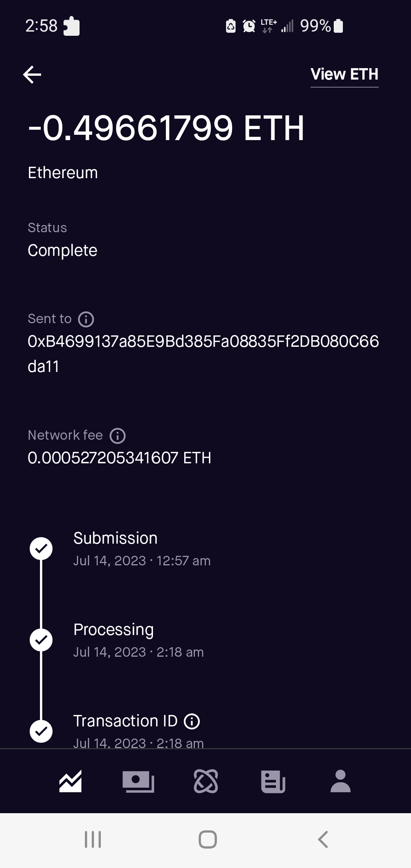Open the cash tab in bottom bar
This screenshot has width=411, height=868.
[138, 782]
